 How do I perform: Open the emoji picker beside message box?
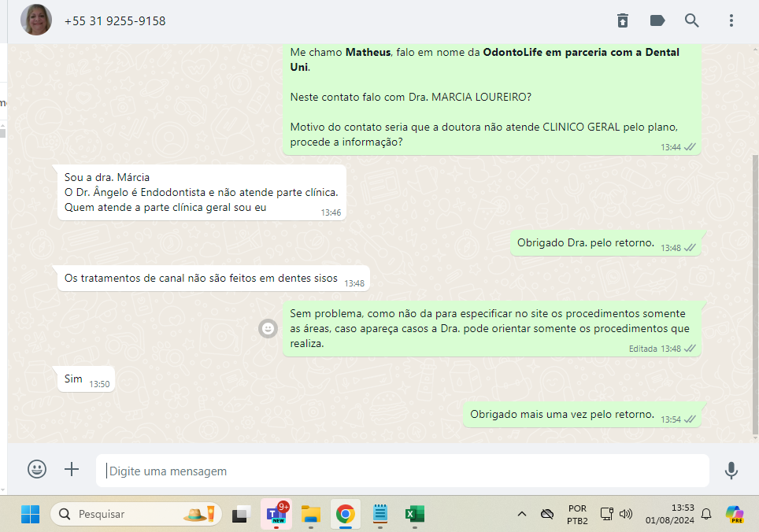click(x=37, y=470)
